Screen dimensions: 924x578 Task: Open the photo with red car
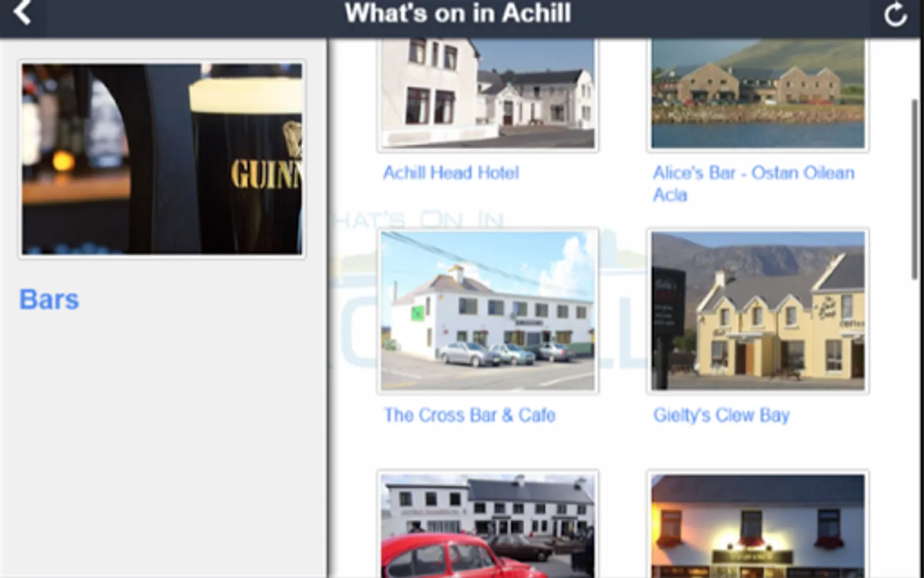tap(488, 524)
